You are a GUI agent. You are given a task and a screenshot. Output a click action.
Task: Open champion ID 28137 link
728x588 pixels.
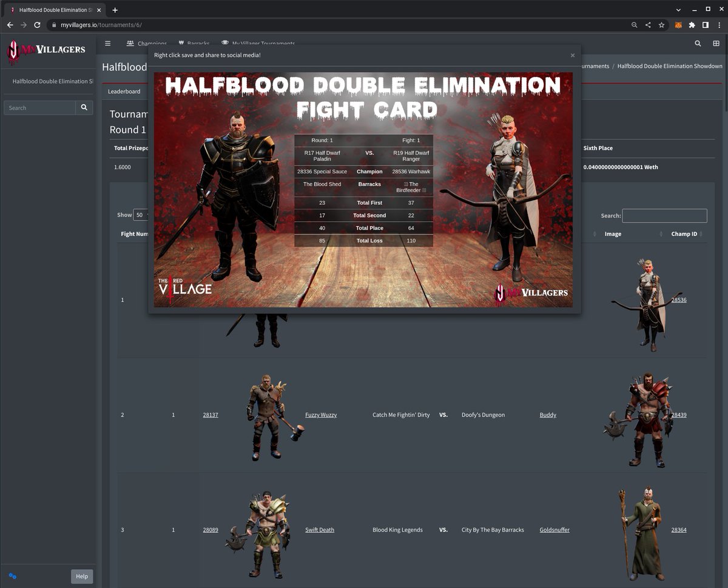211,415
